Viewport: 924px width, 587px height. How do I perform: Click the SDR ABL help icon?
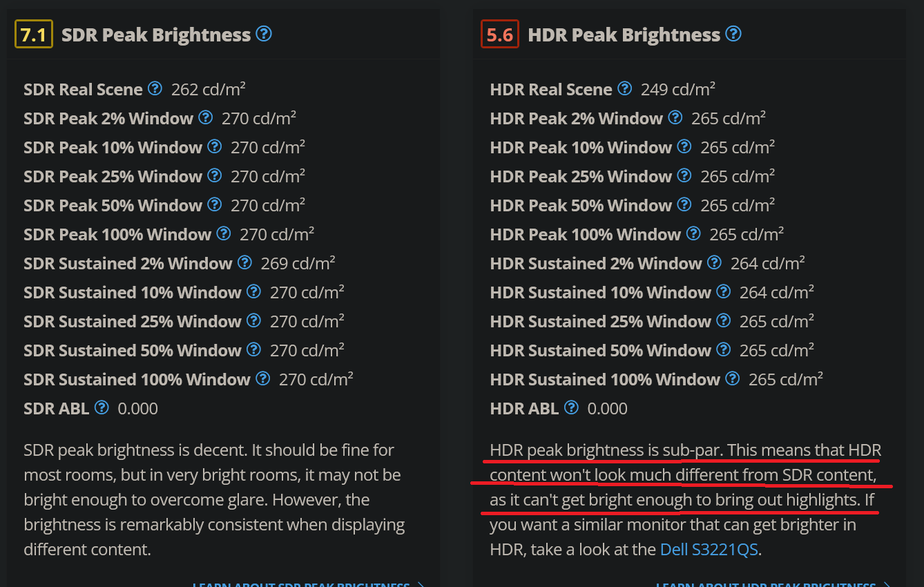click(x=102, y=407)
